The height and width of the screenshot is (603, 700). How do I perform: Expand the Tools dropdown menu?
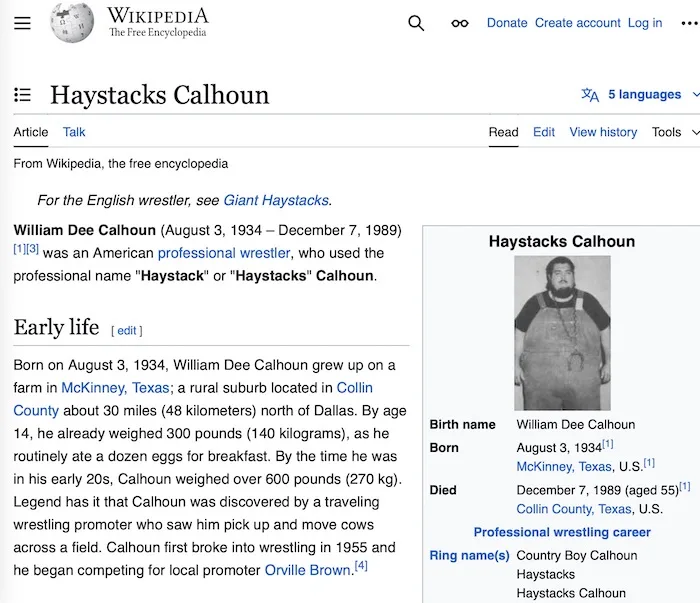click(675, 132)
